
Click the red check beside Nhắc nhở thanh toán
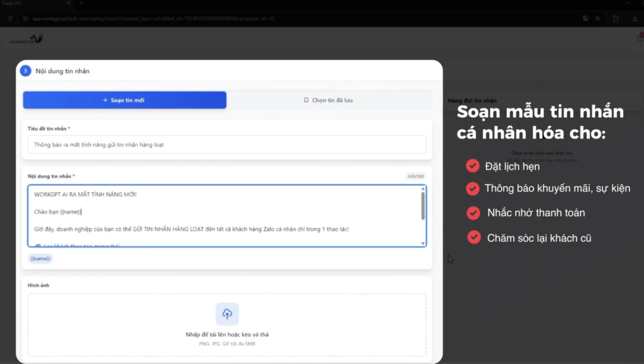tap(473, 213)
